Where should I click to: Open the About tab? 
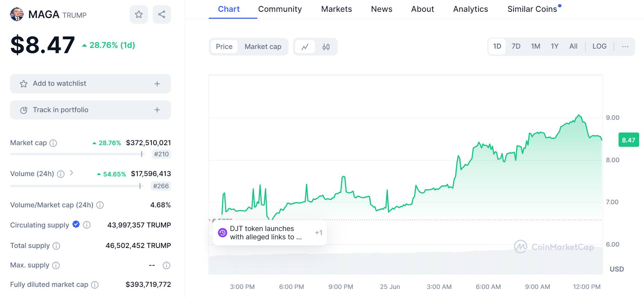pyautogui.click(x=422, y=9)
